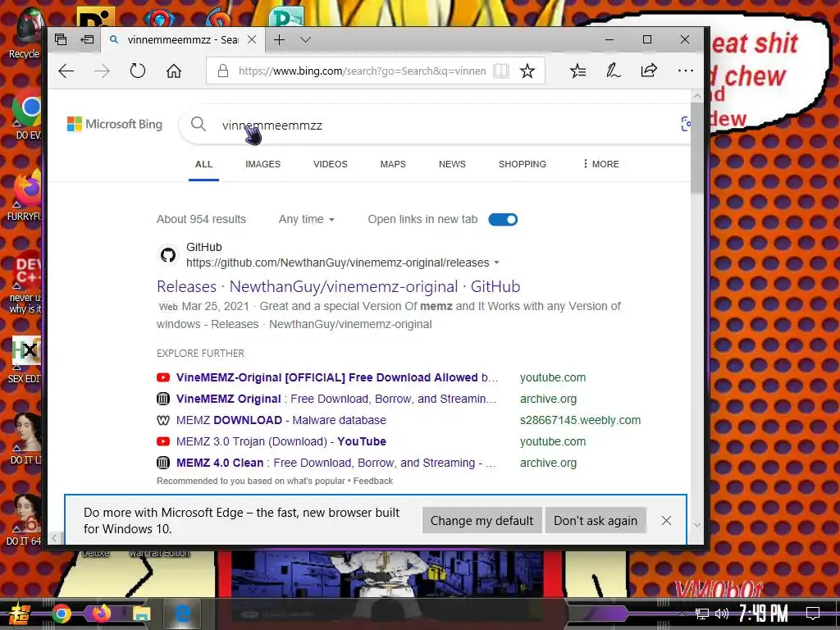Viewport: 840px width, 630px height.
Task: Click the forward navigation arrow
Action: coord(102,71)
